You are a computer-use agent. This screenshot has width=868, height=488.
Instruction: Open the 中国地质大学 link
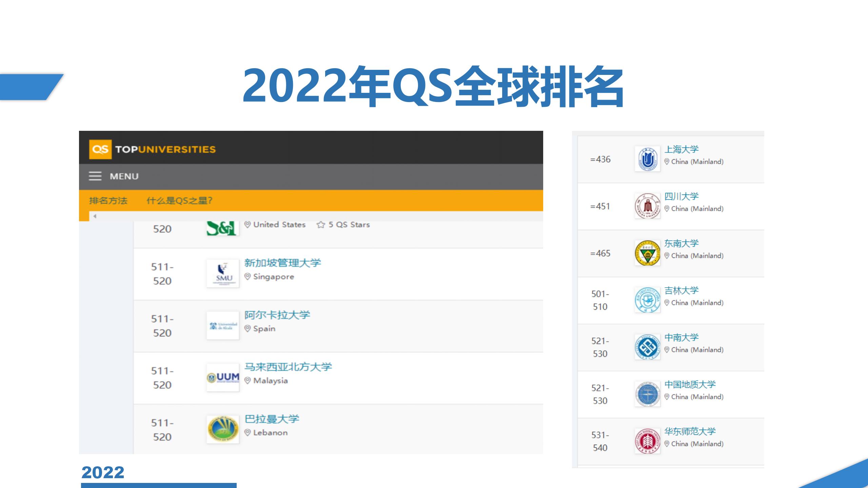690,384
